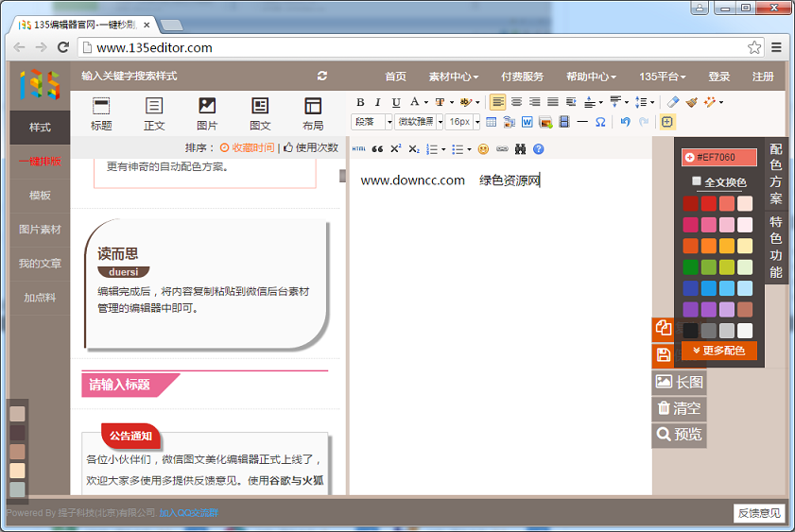Insert a table with the table icon
This screenshot has width=795, height=532.
491,122
